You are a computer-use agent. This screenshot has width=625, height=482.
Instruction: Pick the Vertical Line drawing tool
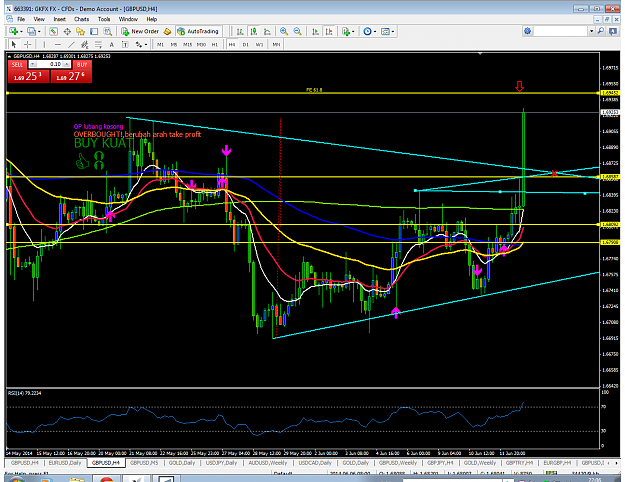[x=44, y=44]
